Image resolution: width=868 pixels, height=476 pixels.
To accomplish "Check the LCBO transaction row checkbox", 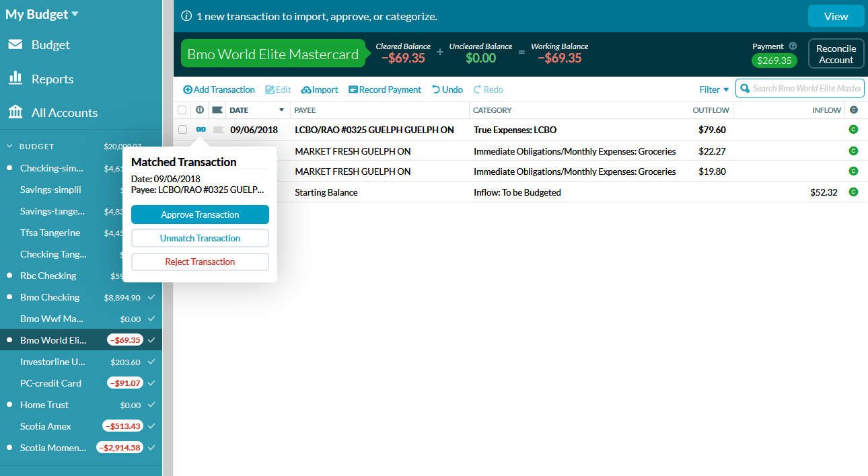I will [182, 129].
